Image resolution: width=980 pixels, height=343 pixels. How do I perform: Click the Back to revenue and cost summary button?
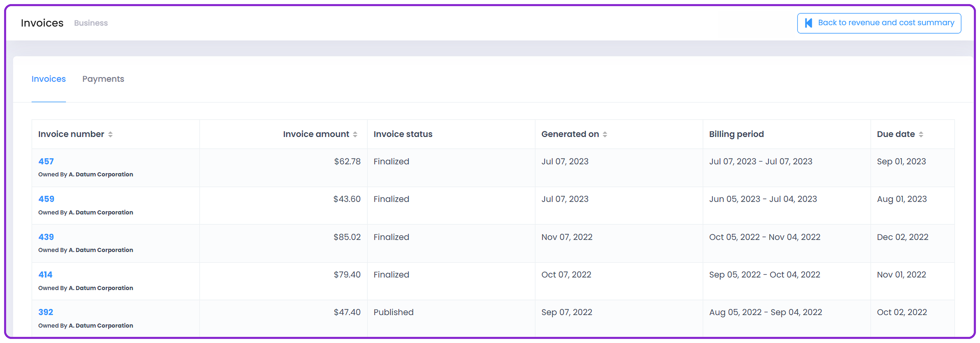tap(879, 23)
